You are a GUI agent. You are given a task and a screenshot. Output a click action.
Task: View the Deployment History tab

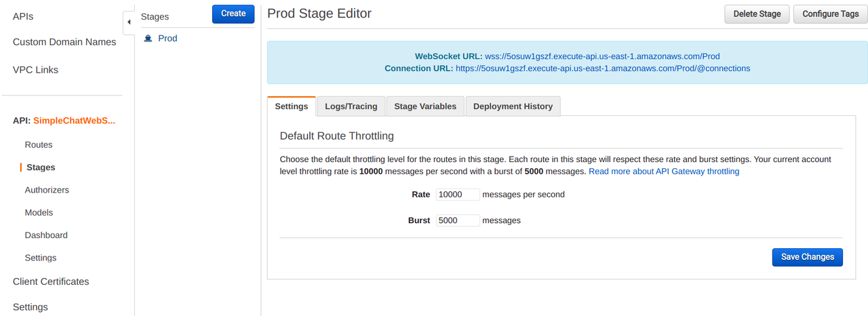tap(513, 106)
